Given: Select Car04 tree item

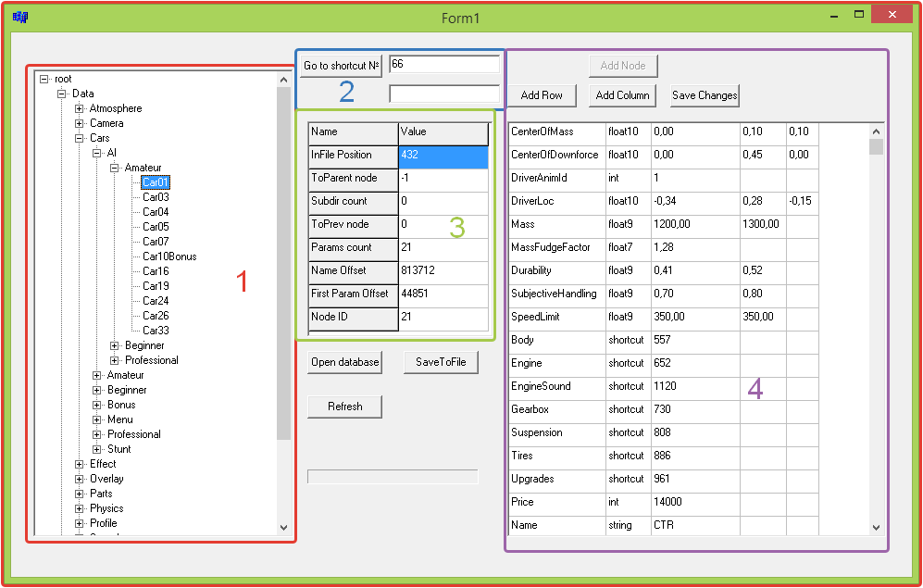Looking at the screenshot, I should point(156,212).
